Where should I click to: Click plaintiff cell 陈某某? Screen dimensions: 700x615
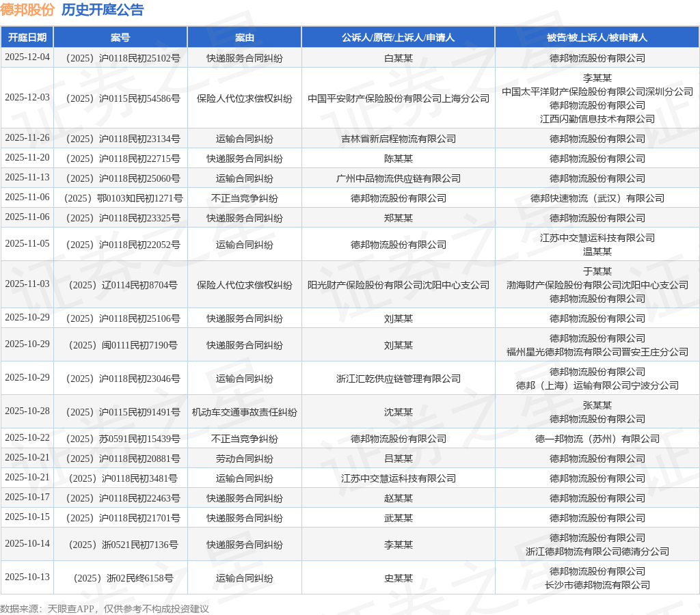[399, 159]
